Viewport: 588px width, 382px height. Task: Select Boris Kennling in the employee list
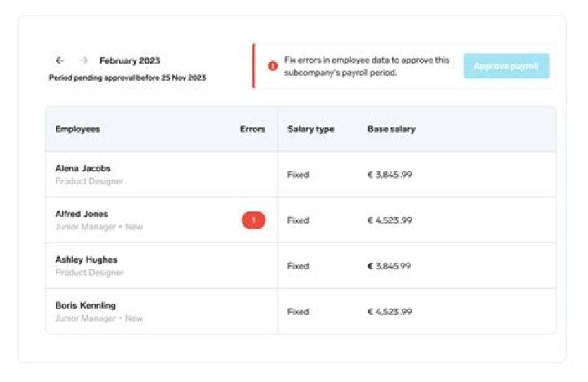pos(85,305)
